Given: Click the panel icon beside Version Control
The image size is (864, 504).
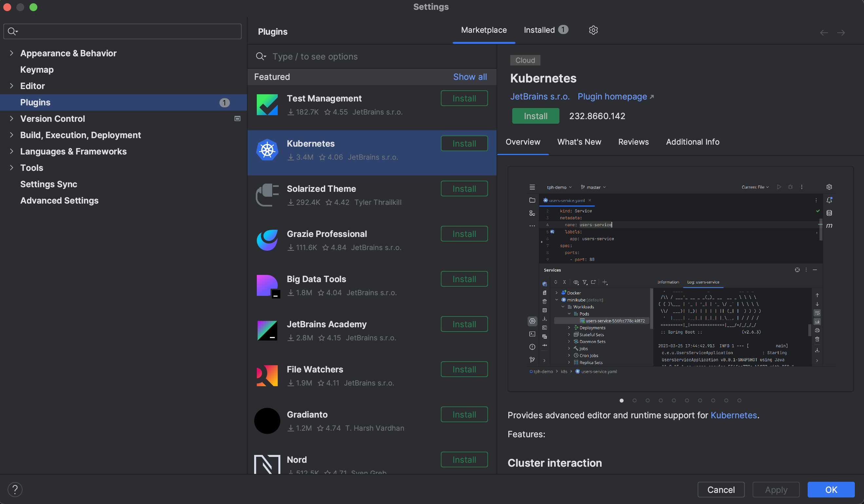Looking at the screenshot, I should point(237,118).
